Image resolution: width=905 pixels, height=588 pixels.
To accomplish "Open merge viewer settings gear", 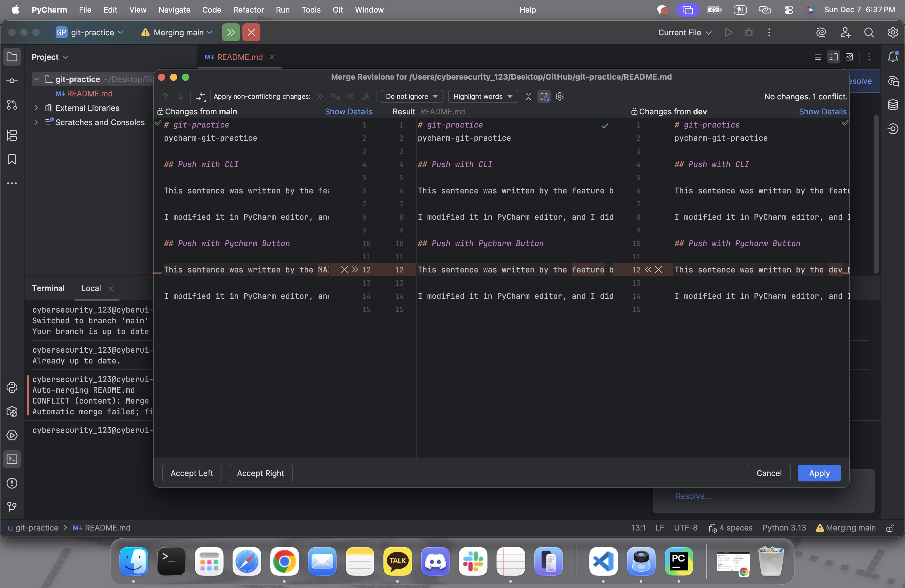I will click(x=560, y=97).
